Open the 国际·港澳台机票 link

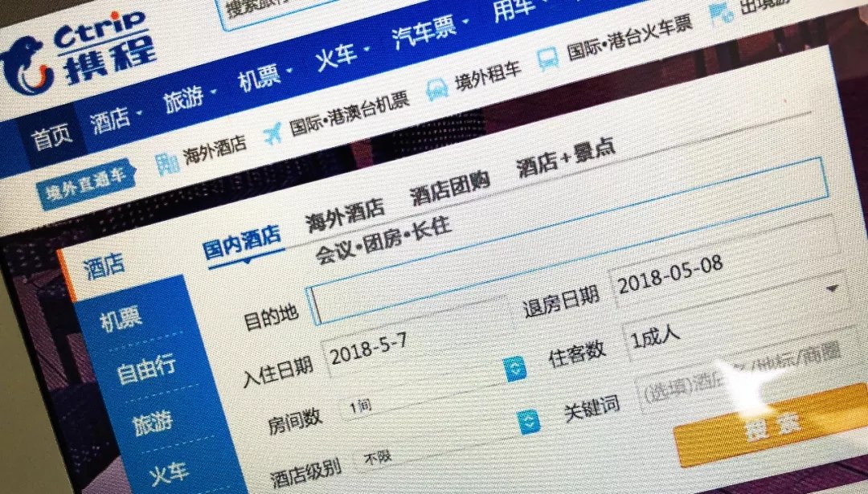349,113
